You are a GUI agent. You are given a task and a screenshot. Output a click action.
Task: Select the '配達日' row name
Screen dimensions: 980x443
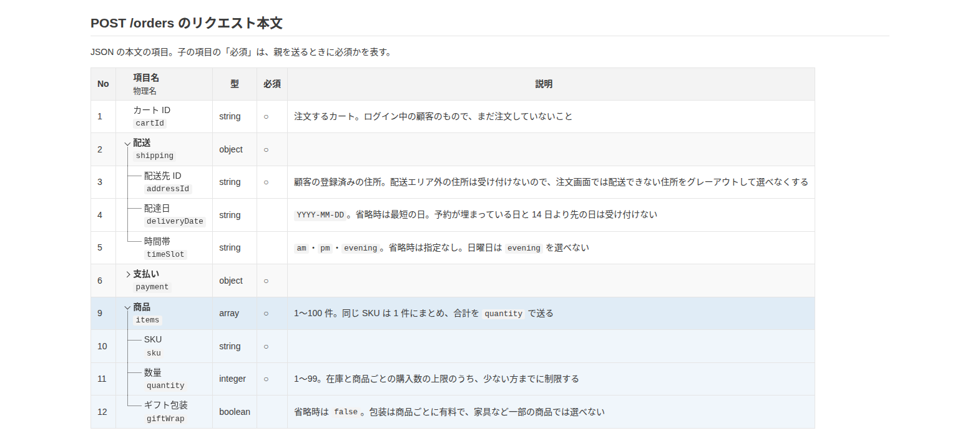pos(157,208)
